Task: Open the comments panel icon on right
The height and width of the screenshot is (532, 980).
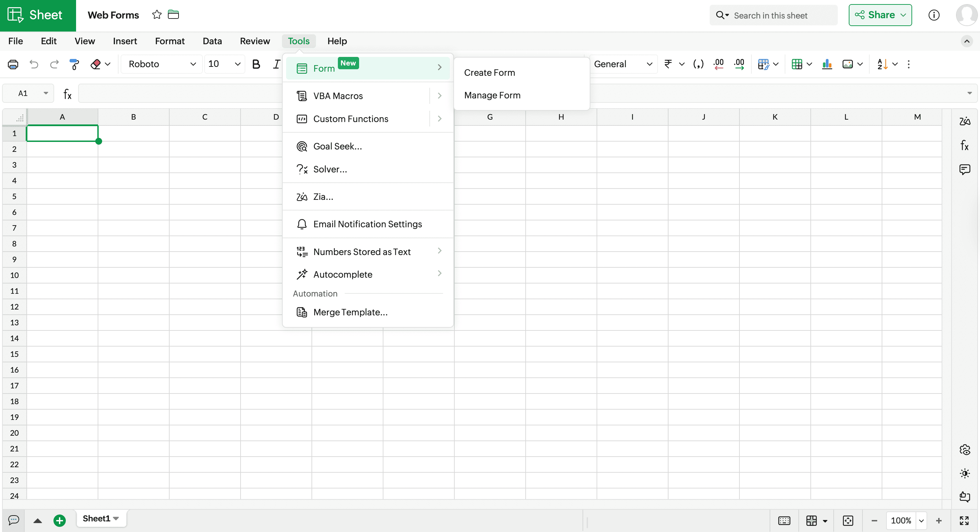Action: [x=964, y=169]
